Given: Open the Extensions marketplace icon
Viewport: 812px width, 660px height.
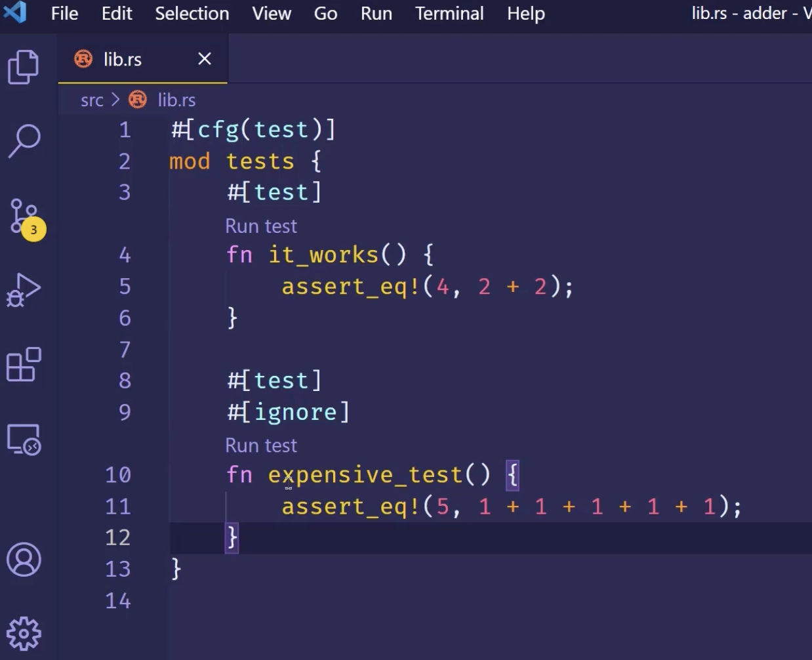Looking at the screenshot, I should pos(24,365).
